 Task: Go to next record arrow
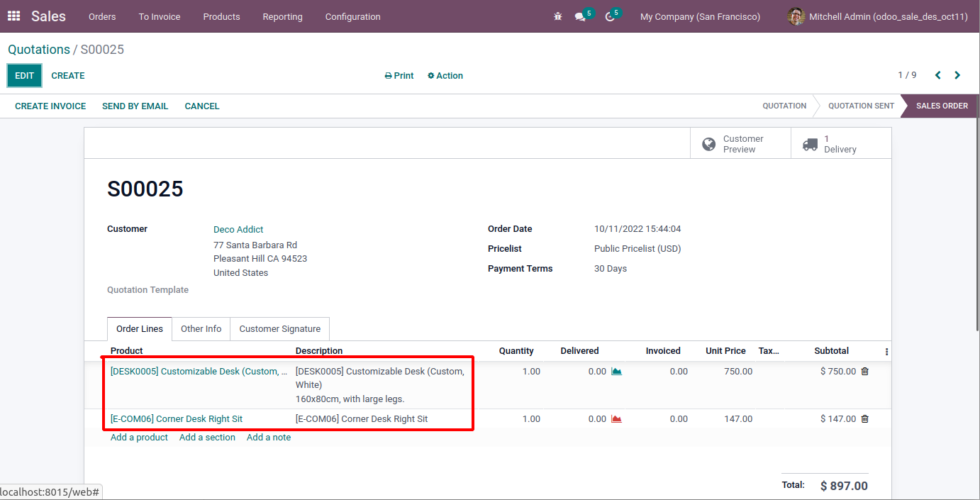pos(957,75)
